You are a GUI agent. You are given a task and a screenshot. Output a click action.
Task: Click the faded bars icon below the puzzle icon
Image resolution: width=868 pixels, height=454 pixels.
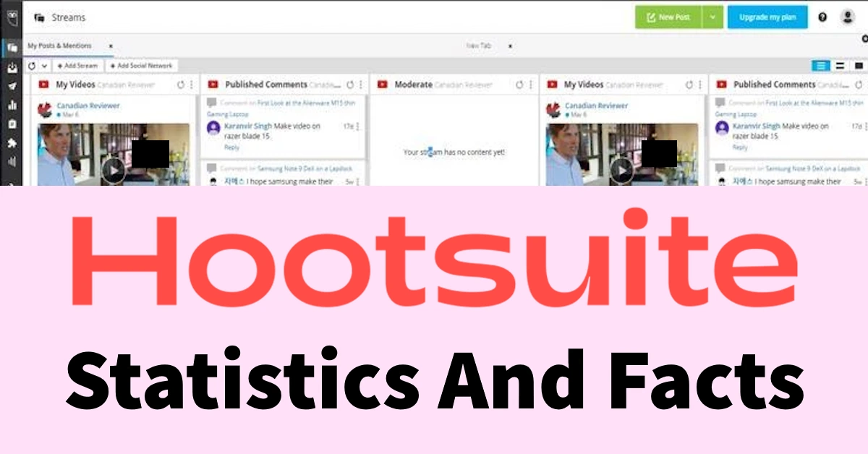pyautogui.click(x=12, y=161)
